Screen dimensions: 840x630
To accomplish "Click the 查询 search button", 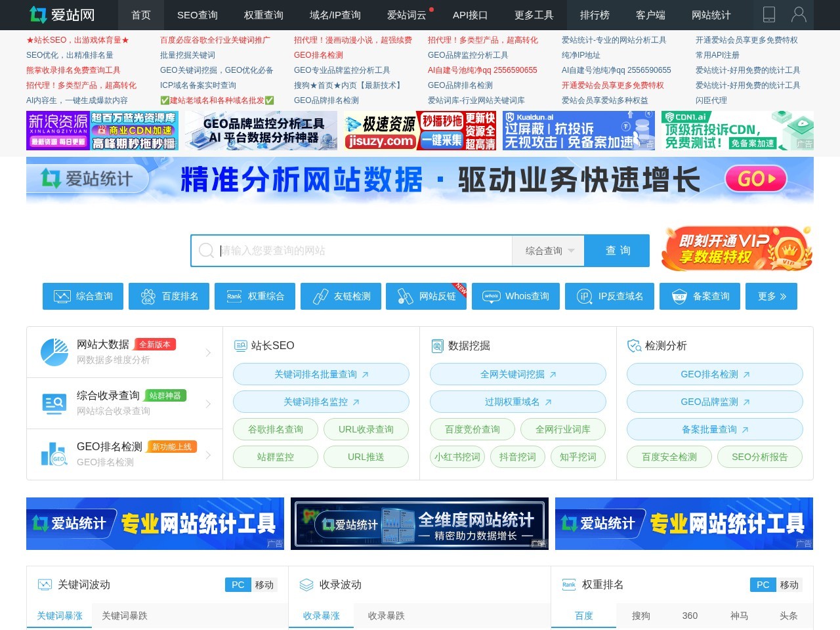I will [618, 251].
